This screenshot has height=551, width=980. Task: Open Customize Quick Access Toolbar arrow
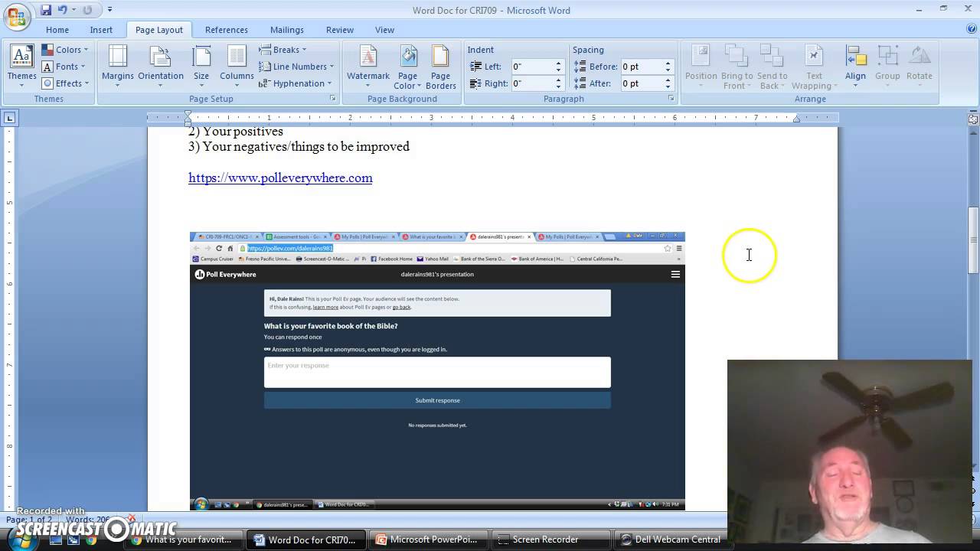tap(109, 10)
